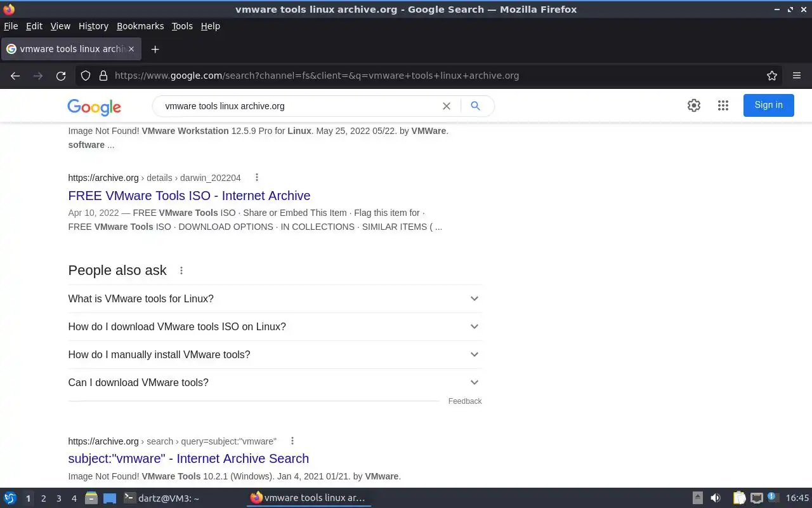Open the Google apps grid
The image size is (812, 508).
[x=723, y=105]
